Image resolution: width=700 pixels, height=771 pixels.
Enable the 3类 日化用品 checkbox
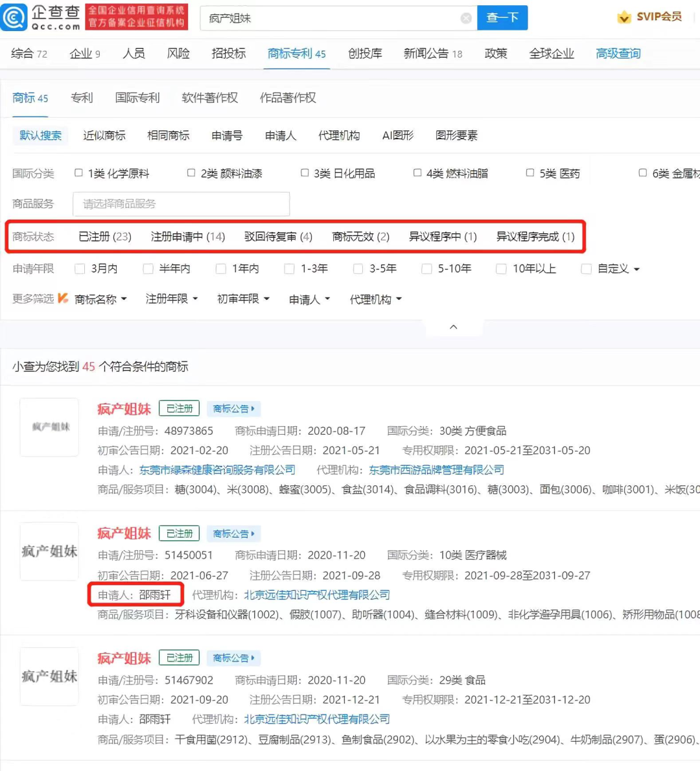(305, 172)
